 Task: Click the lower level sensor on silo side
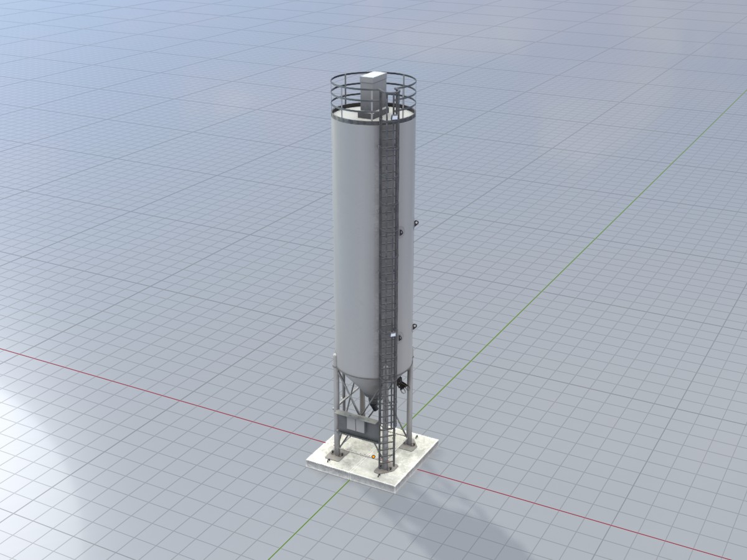416,326
